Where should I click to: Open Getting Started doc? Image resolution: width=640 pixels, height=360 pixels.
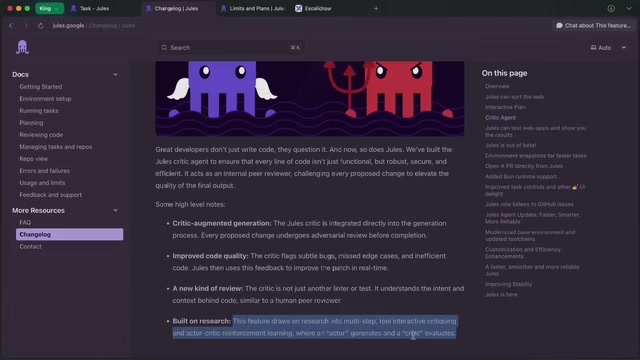(41, 87)
